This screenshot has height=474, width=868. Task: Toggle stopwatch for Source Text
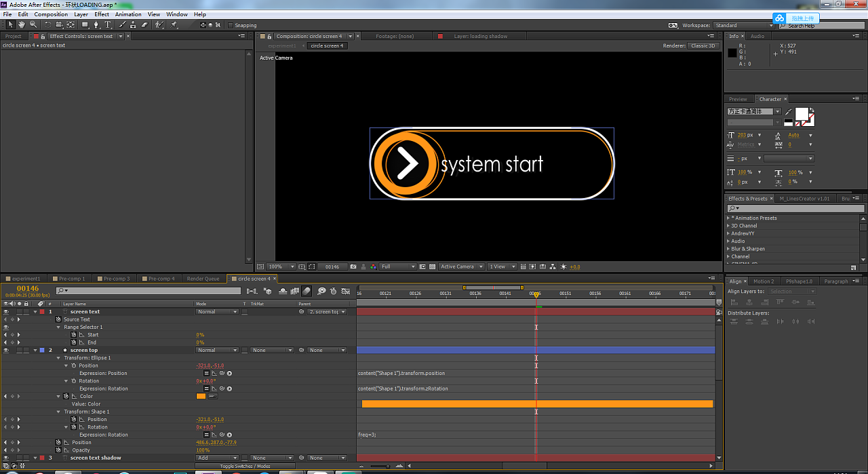pos(58,319)
